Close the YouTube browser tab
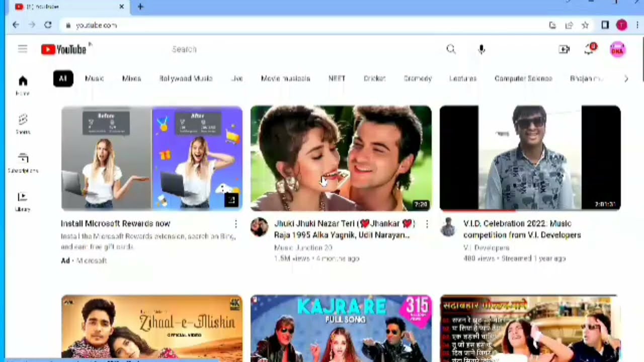This screenshot has height=362, width=644. coord(121,7)
